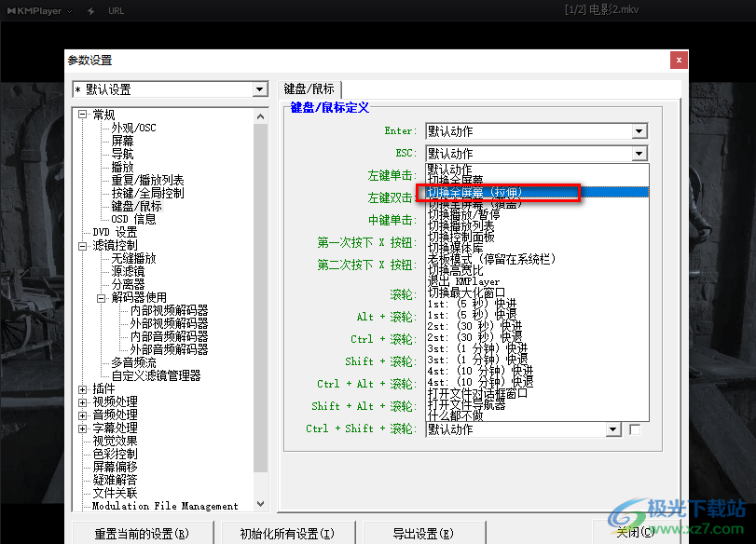Choose 什么都不做 in the list
The width and height of the screenshot is (756, 544).
[537, 415]
